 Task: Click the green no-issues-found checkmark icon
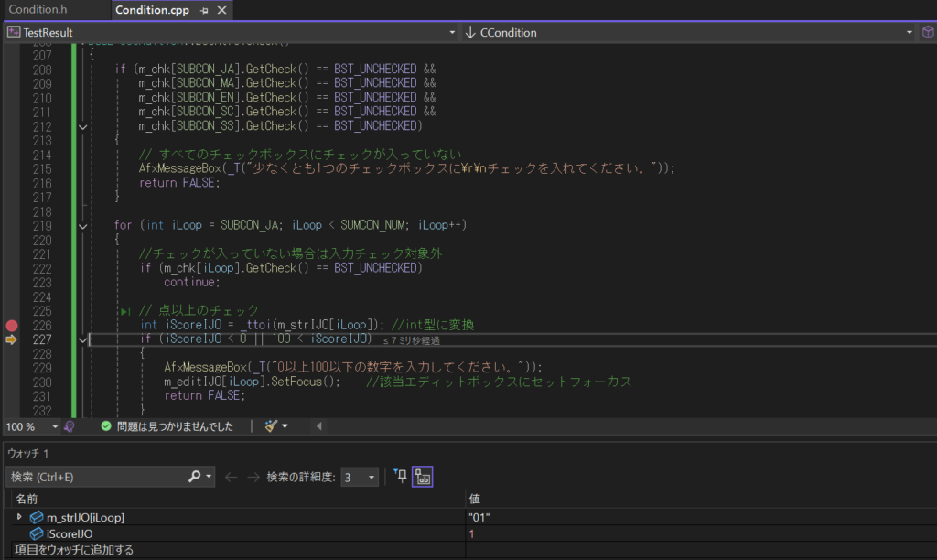[106, 426]
